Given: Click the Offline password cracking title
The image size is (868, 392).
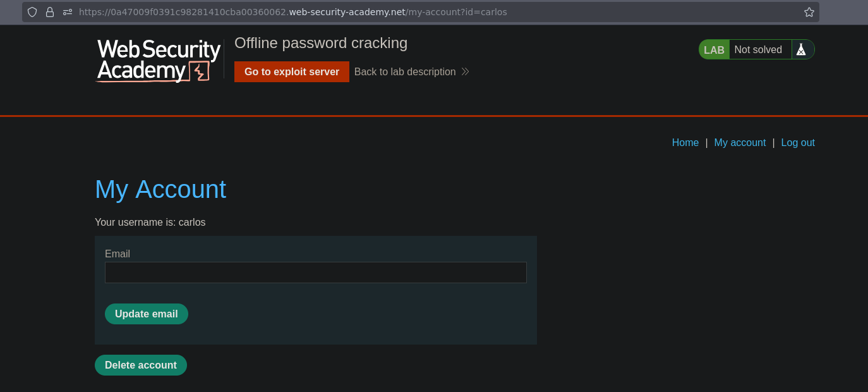Looking at the screenshot, I should point(321,43).
